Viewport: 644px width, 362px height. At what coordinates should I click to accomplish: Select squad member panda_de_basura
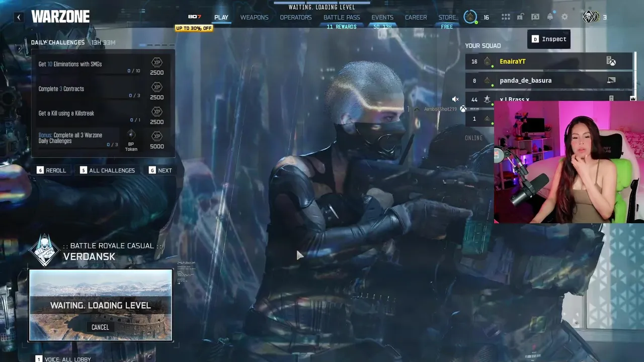coord(549,80)
